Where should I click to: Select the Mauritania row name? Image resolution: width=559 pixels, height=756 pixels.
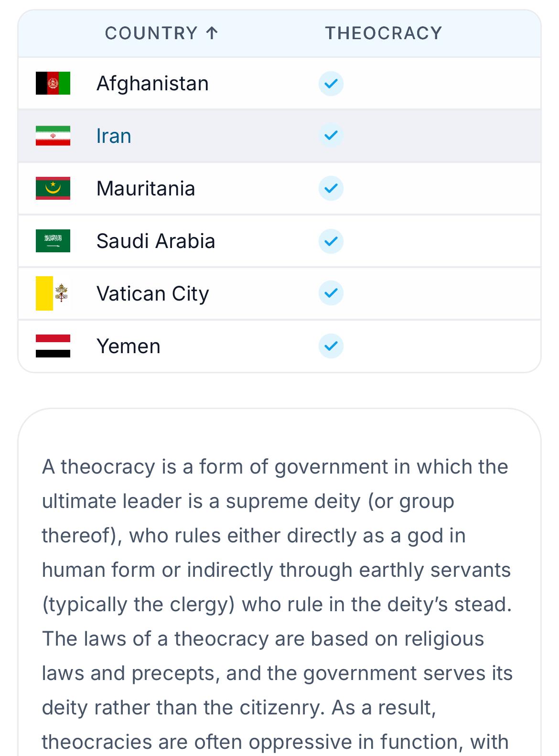(x=146, y=188)
